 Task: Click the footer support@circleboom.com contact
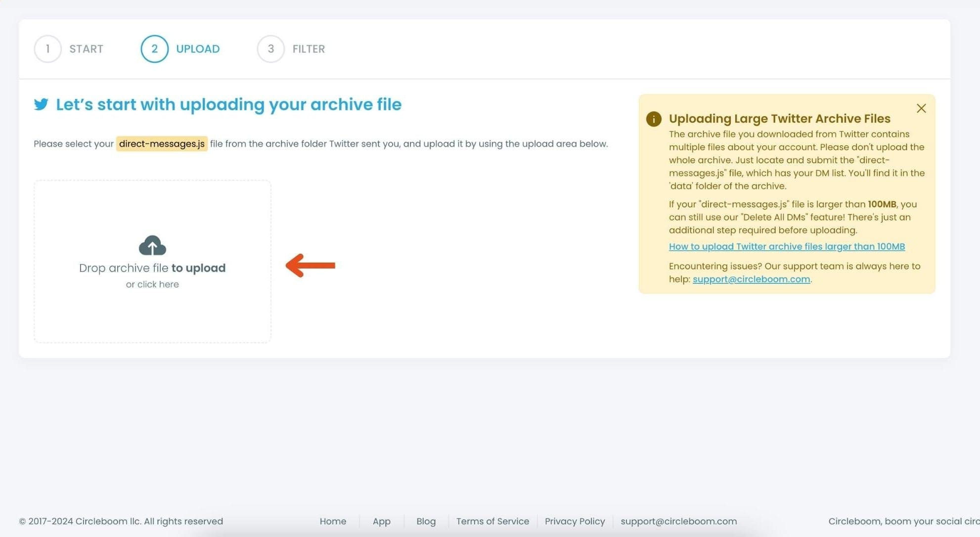pos(678,521)
